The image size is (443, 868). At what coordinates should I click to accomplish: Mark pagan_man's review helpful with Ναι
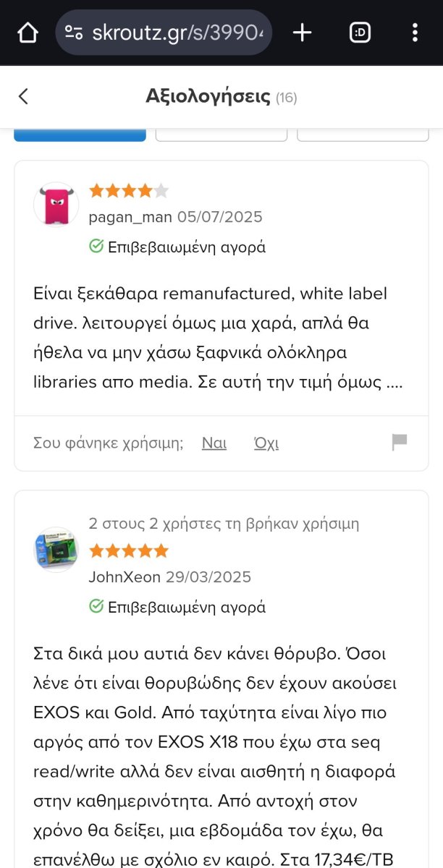(214, 443)
